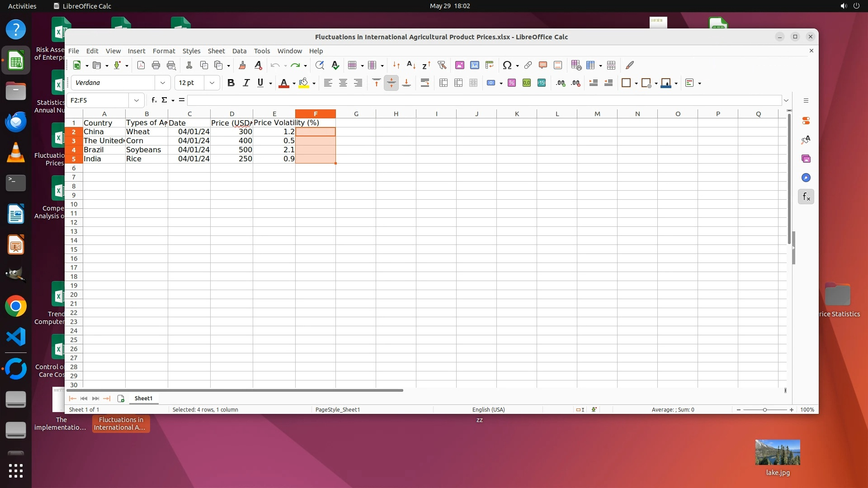Apply the yellow background color swatch

click(x=303, y=83)
